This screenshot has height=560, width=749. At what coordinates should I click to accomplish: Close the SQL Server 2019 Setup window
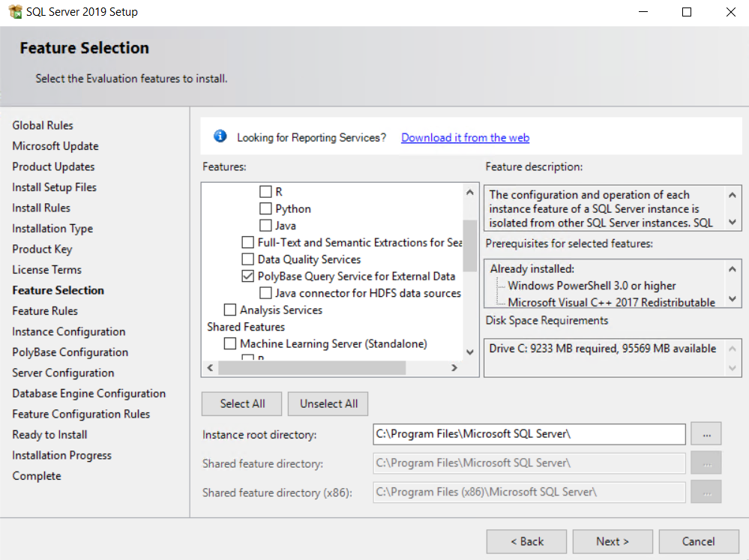[730, 12]
